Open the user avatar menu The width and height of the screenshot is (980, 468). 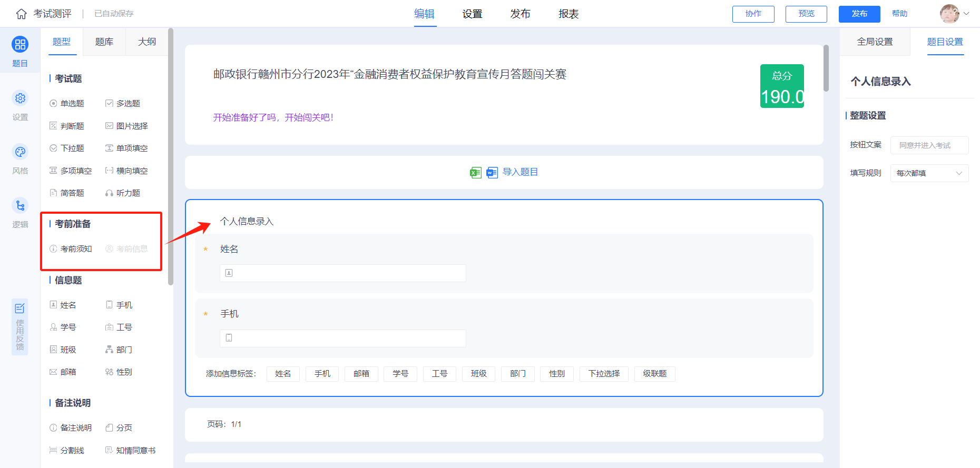[x=949, y=14]
